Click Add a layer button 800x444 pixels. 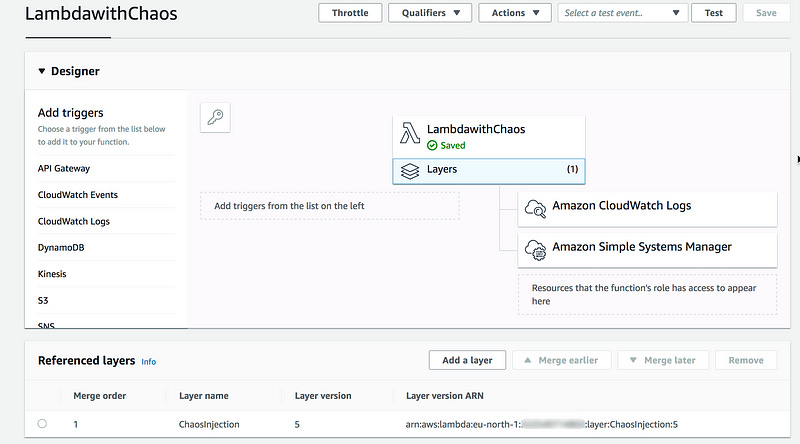pyautogui.click(x=467, y=360)
